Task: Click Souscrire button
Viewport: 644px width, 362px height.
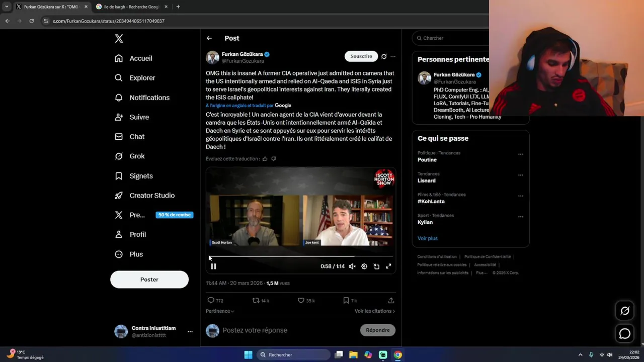Action: coord(361,56)
